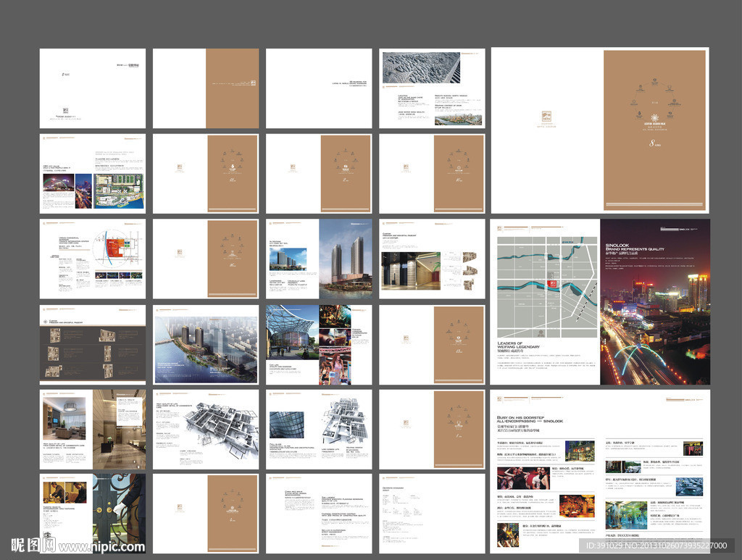This screenshot has width=742, height=560.
Task: Click the nipic.com watermark logo
Action: 33,545
